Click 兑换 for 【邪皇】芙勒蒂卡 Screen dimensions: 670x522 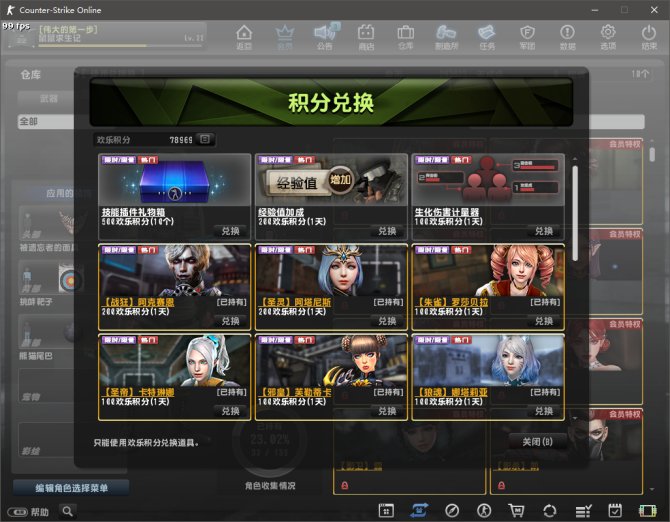387,411
